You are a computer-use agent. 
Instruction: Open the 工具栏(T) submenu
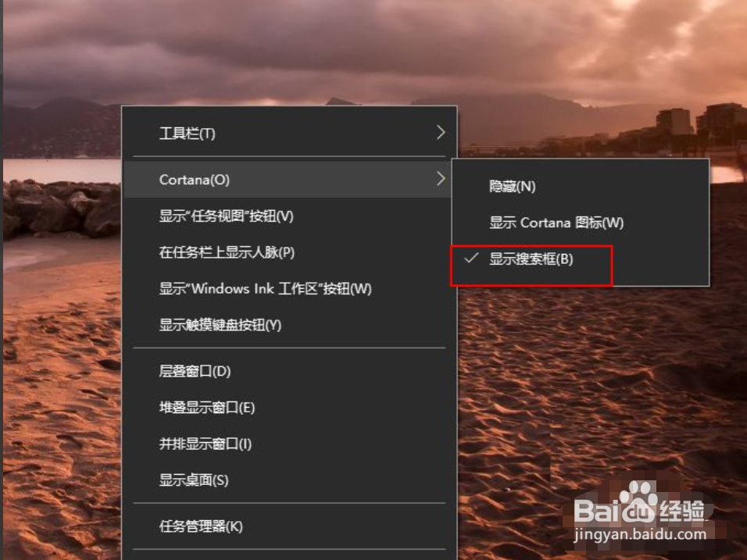[289, 133]
